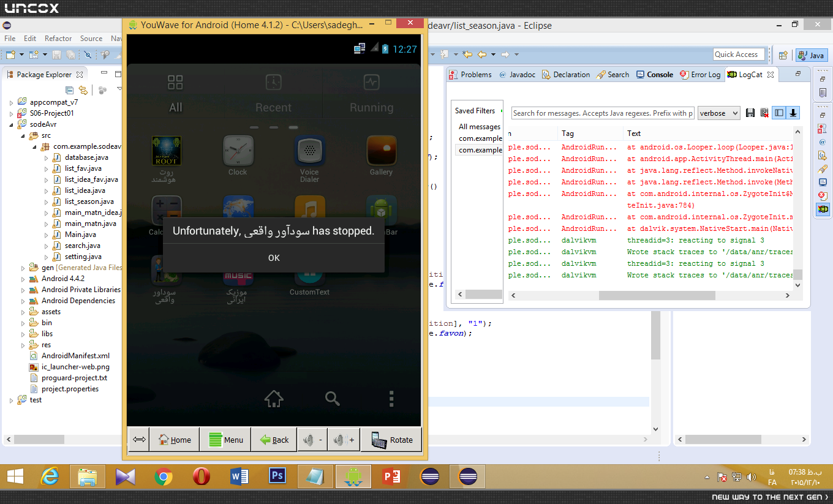The image size is (833, 504).
Task: Click the Collapse All icon in Package Explorer
Action: (x=69, y=90)
